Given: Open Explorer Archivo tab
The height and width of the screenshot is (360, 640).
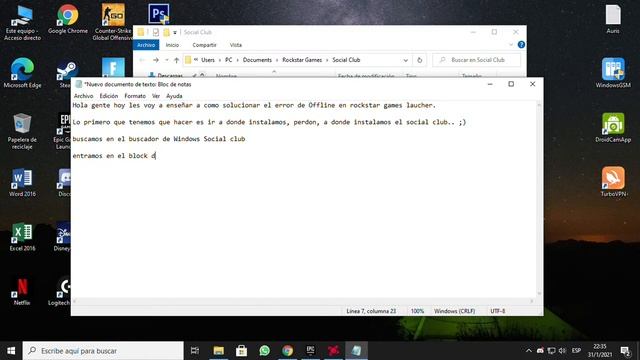Looking at the screenshot, I should coord(146,45).
